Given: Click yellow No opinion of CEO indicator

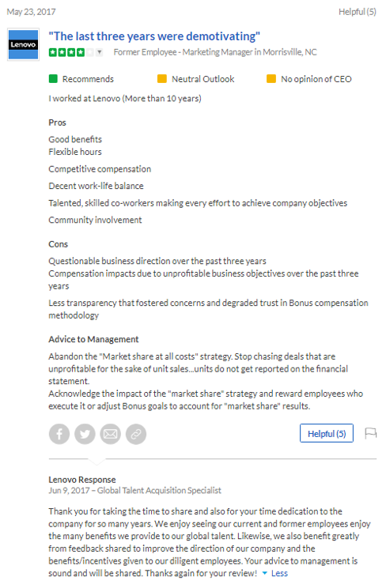Looking at the screenshot, I should point(271,79).
